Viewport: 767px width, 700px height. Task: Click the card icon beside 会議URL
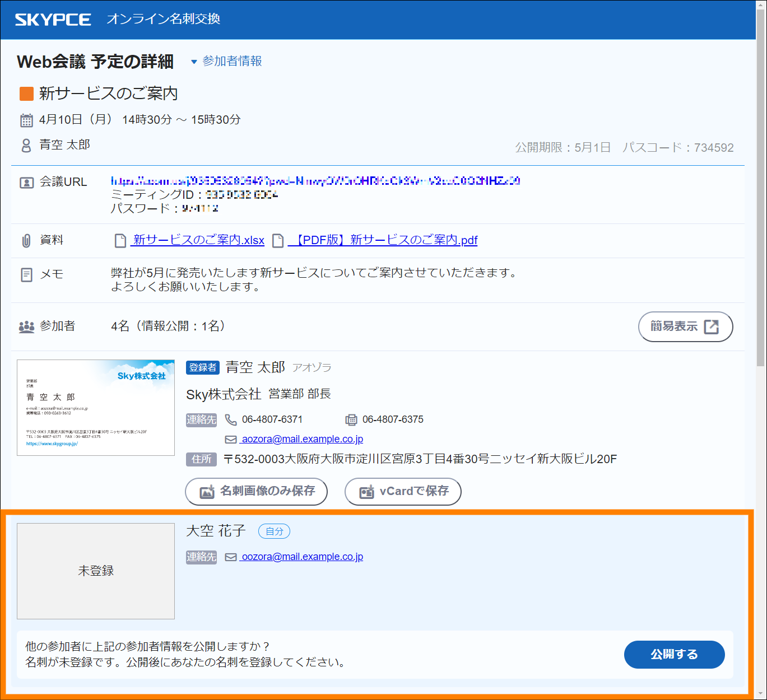26,182
